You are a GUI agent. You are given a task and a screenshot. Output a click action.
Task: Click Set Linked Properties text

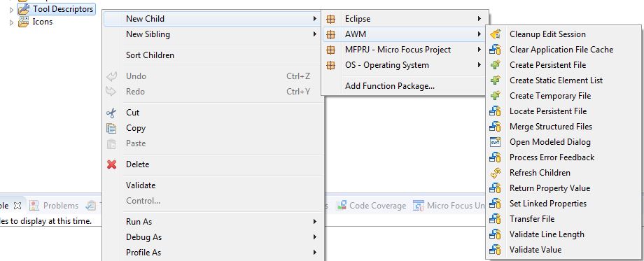coord(548,204)
